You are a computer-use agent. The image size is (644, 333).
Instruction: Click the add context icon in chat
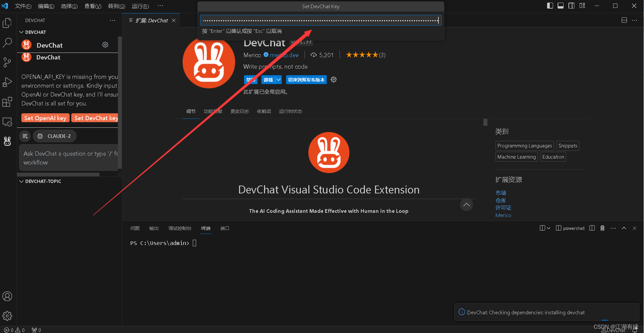pos(25,136)
